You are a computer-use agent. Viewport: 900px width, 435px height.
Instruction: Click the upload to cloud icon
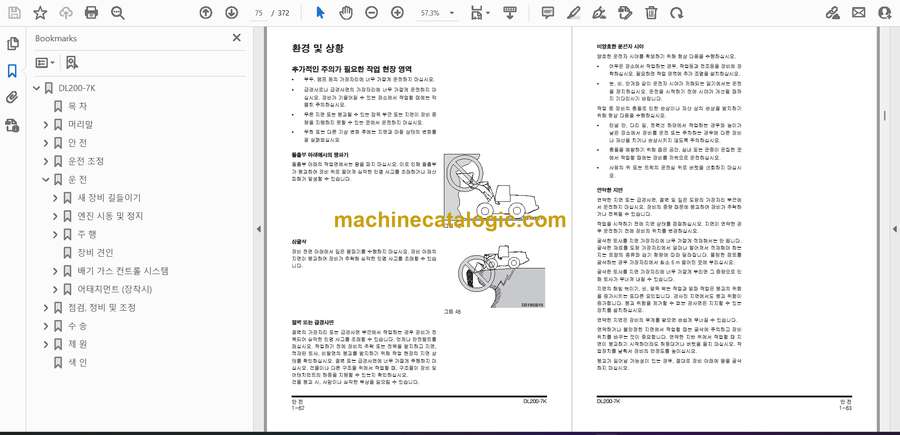[66, 13]
